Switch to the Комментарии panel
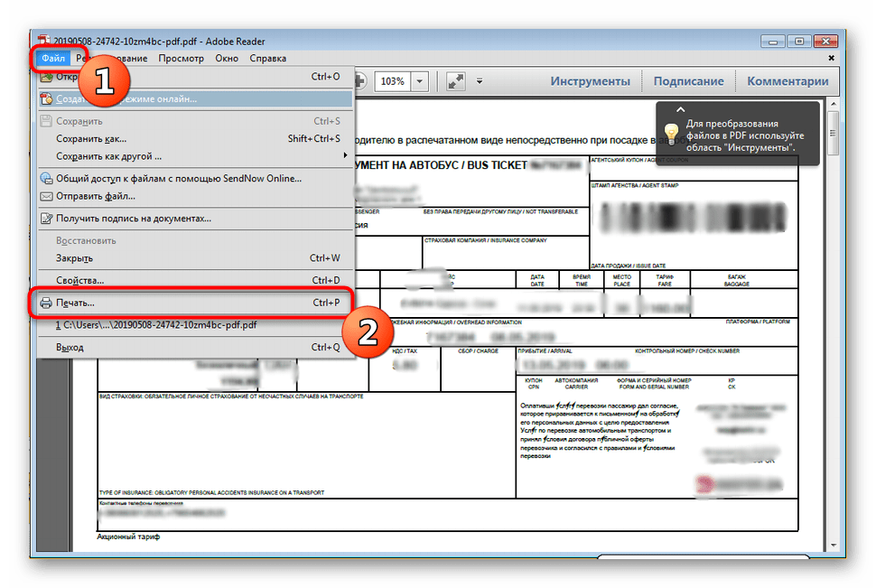 coord(789,81)
